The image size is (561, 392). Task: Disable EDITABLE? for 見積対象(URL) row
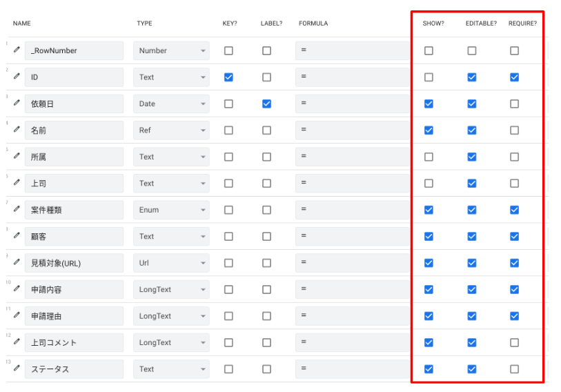pos(471,263)
